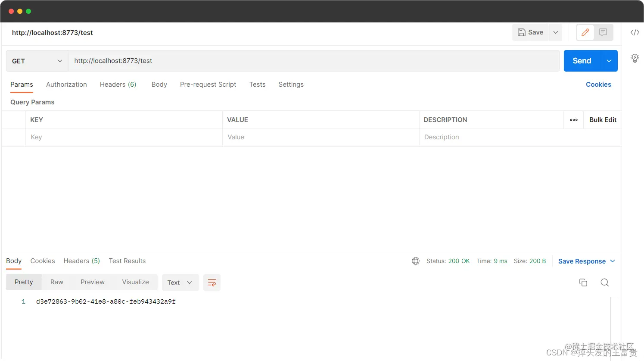644x361 pixels.
Task: Select the response Body tab
Action: 14,261
